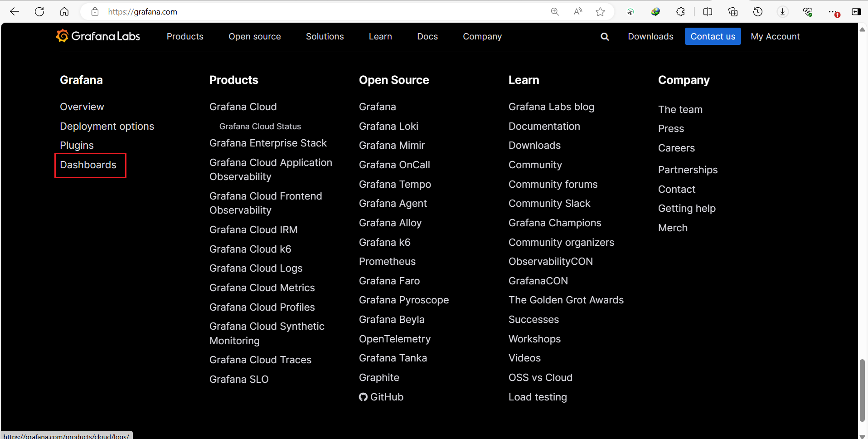The height and width of the screenshot is (439, 868).
Task: Add page to favorites star icon
Action: (x=601, y=12)
